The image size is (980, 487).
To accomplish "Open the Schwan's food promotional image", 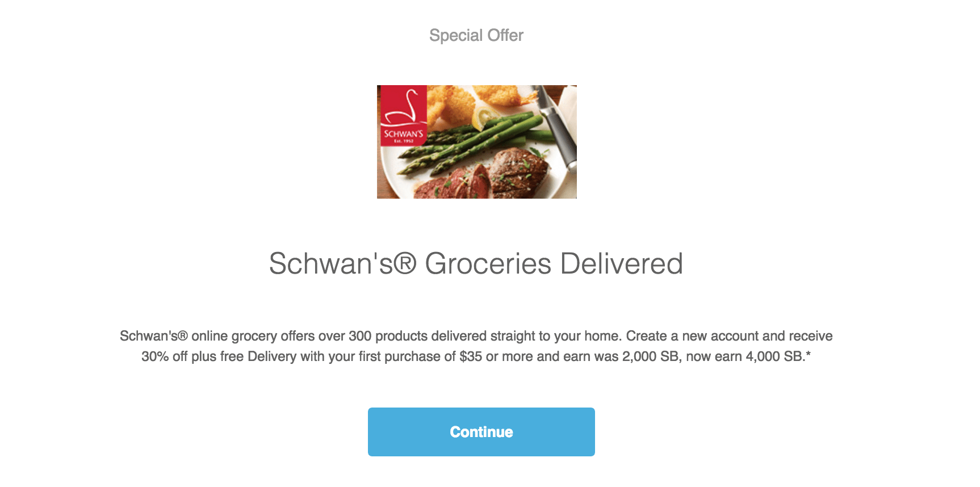I will point(477,142).
